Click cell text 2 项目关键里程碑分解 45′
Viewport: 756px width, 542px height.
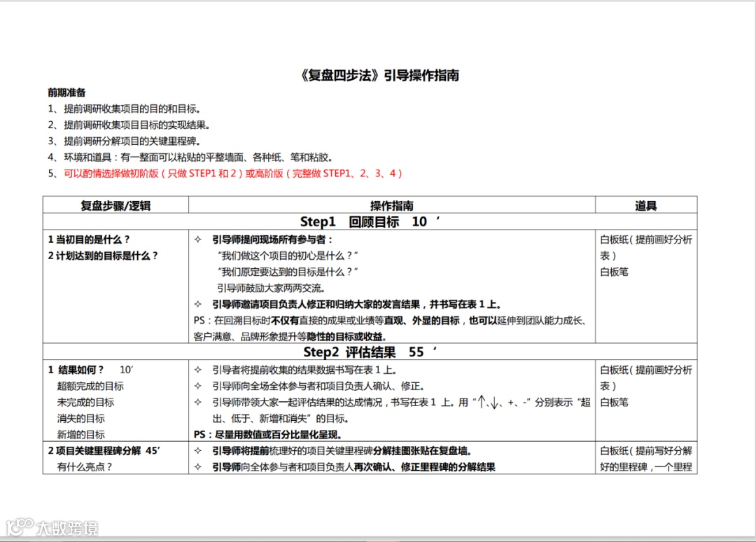(x=104, y=450)
